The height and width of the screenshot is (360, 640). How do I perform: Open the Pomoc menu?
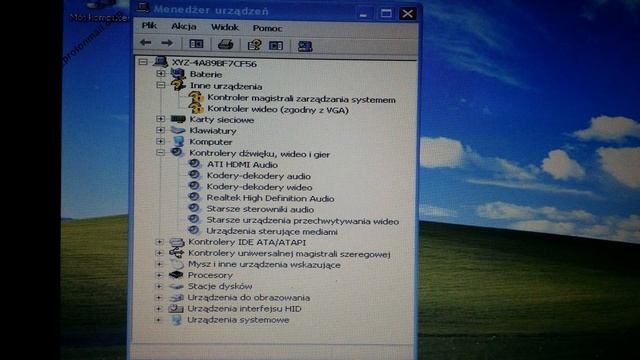coord(267,28)
